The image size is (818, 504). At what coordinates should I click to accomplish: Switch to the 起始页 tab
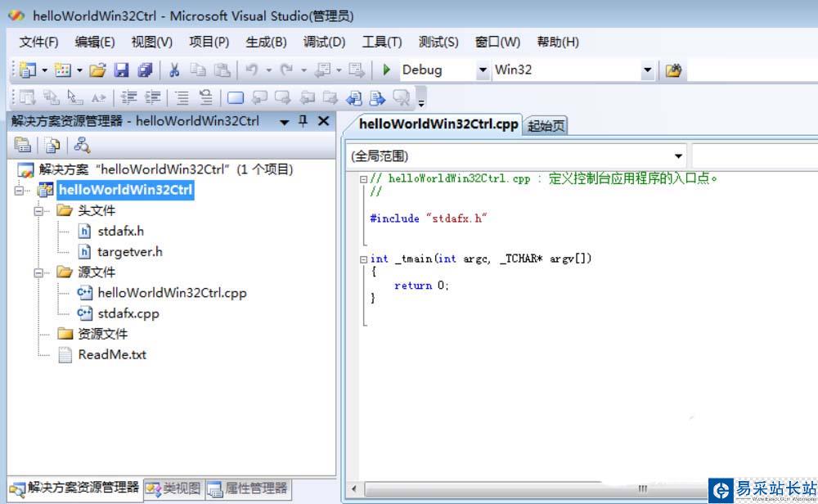pyautogui.click(x=546, y=126)
